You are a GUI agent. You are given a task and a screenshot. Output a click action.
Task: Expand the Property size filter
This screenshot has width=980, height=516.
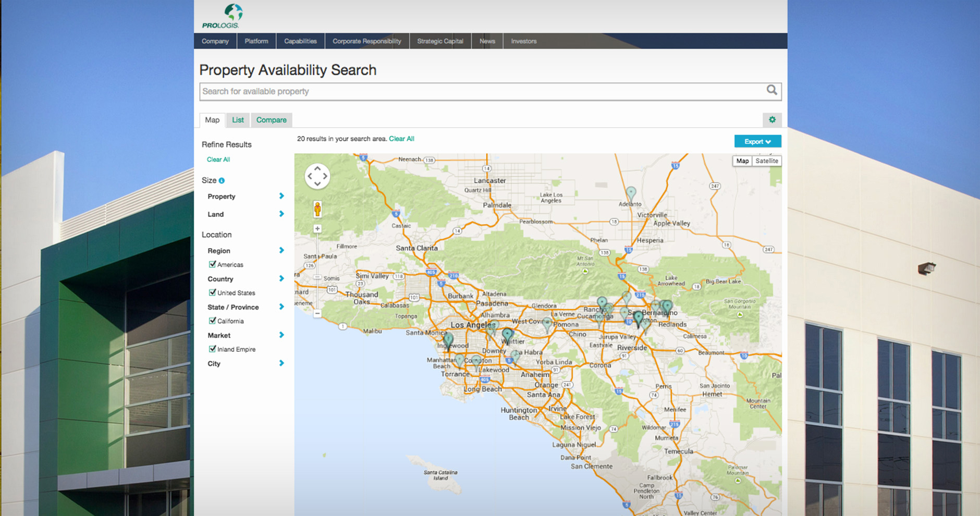point(281,196)
